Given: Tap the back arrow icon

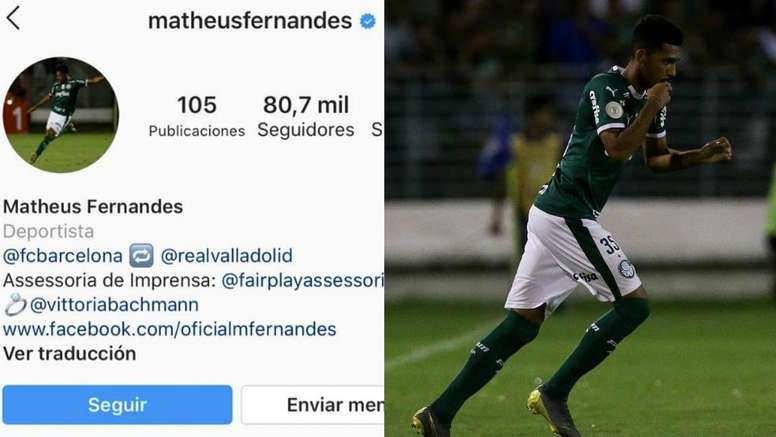Looking at the screenshot, I should [13, 18].
